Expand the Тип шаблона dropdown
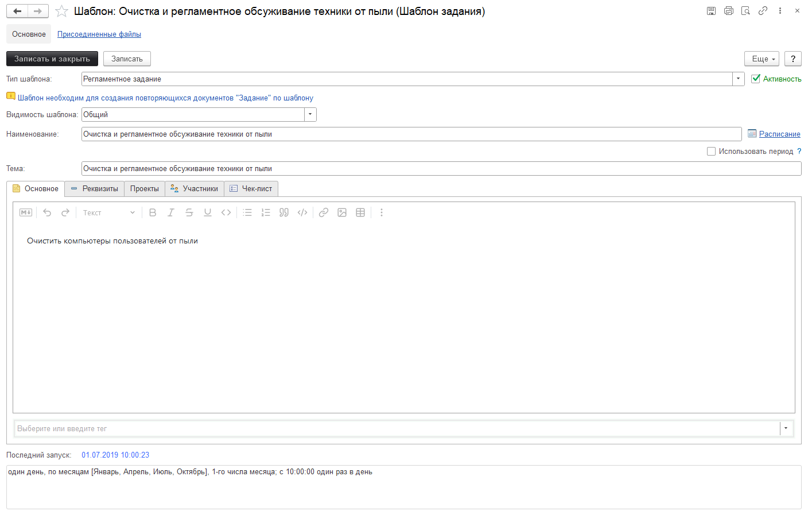The image size is (812, 515). pyautogui.click(x=739, y=79)
